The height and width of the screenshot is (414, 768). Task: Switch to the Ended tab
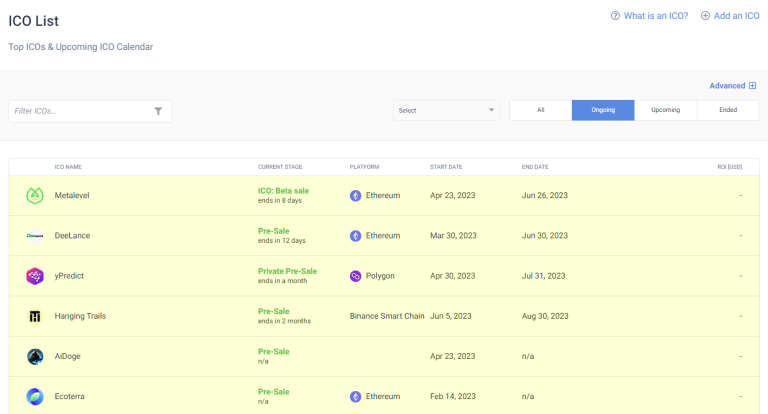pos(728,111)
